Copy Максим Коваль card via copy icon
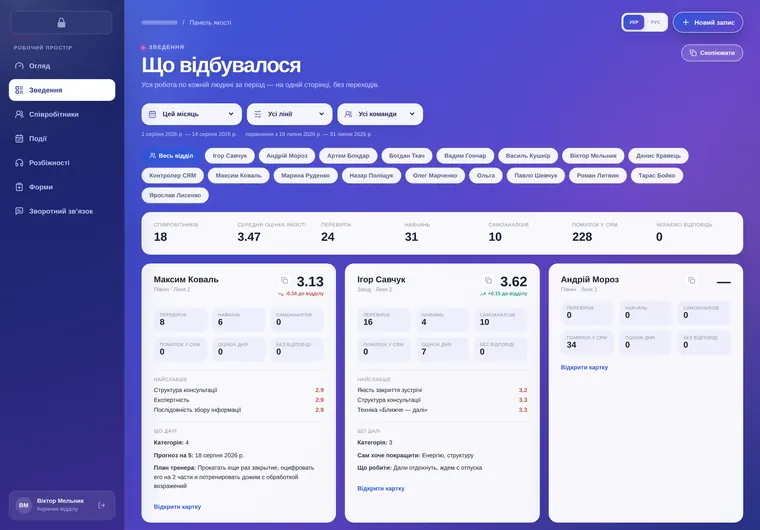Viewport: 760px width, 530px height. pyautogui.click(x=285, y=280)
